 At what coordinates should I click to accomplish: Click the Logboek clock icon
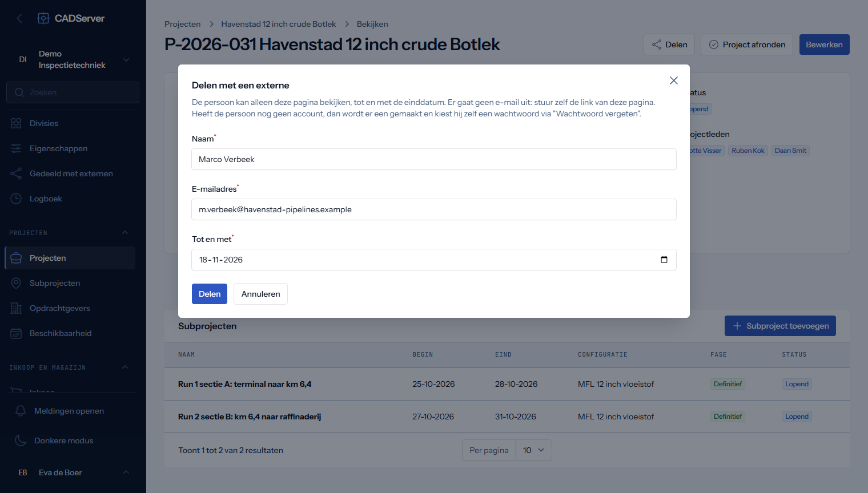pyautogui.click(x=16, y=199)
